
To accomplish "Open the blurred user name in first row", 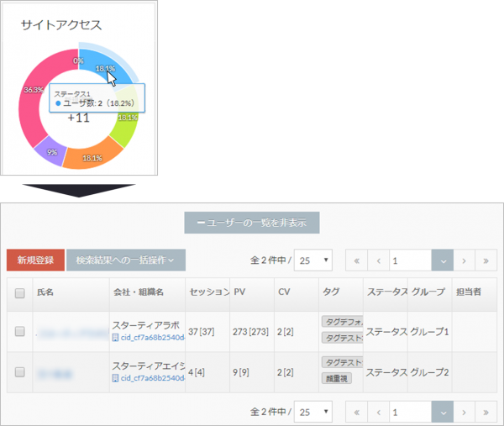I will pos(72,334).
